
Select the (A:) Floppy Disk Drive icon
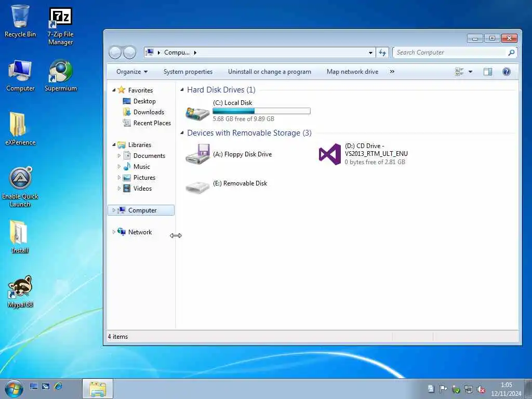tap(197, 154)
